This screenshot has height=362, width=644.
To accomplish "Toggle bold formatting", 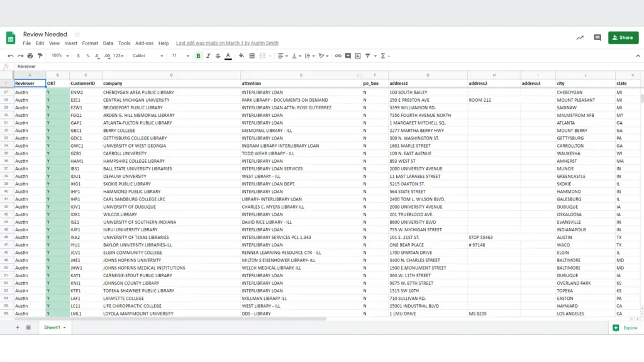I will (198, 56).
